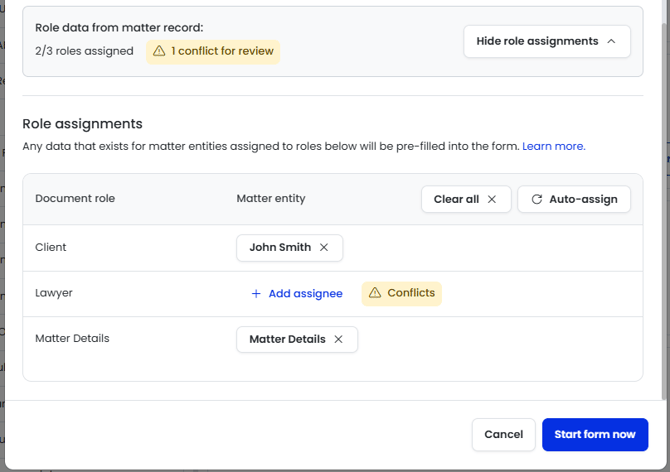Click the Client role label

click(x=51, y=247)
